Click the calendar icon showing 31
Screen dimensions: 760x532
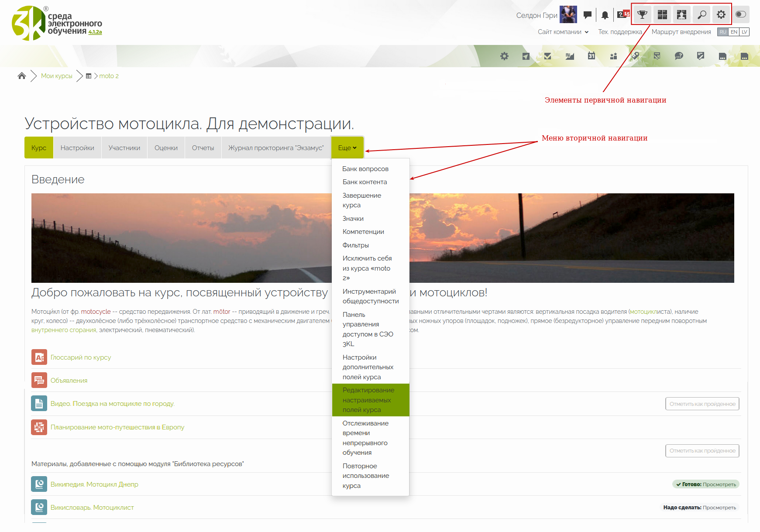[591, 56]
